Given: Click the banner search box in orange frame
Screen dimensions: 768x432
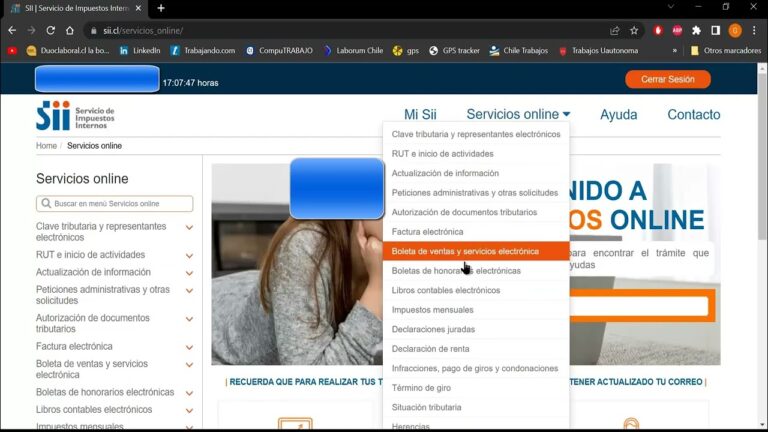Looking at the screenshot, I should (639, 306).
